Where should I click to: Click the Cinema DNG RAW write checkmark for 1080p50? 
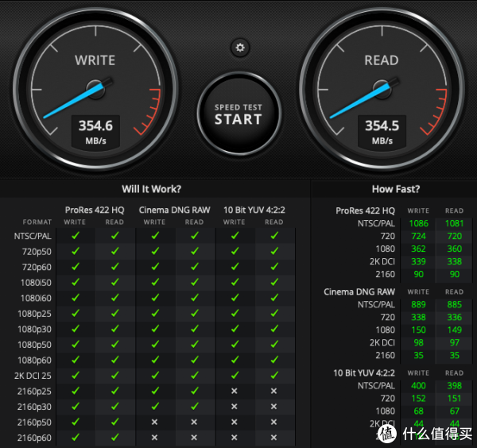point(155,344)
